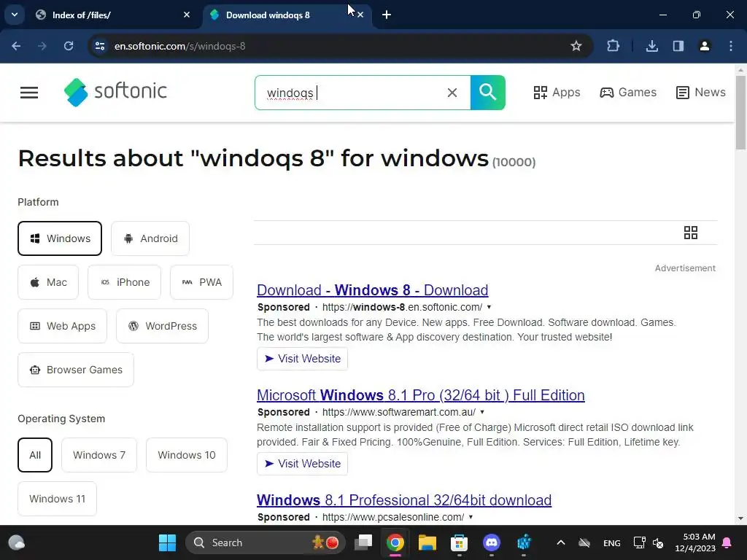Open the weather widget on the taskbar
747x560 pixels.
click(x=17, y=542)
